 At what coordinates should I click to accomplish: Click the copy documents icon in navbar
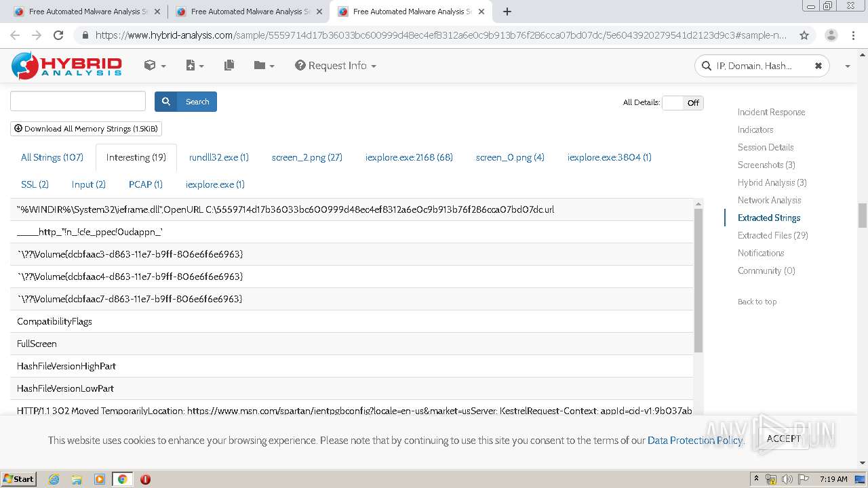coord(229,65)
